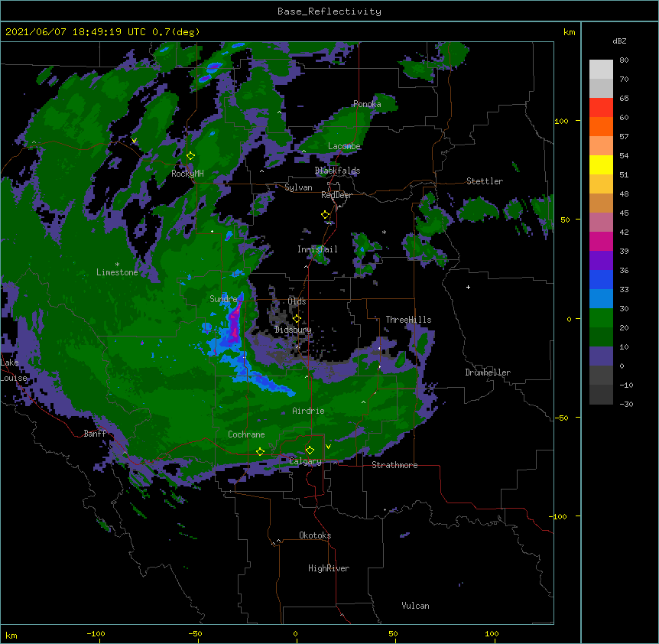The image size is (659, 644).
Task: Click the -30 value on dBZ scale
Action: pyautogui.click(x=626, y=404)
